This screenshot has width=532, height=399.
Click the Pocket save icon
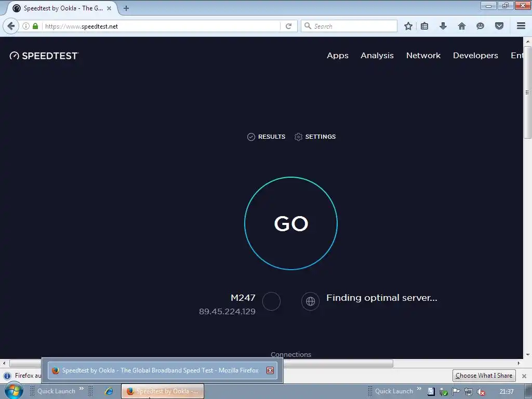pos(499,26)
